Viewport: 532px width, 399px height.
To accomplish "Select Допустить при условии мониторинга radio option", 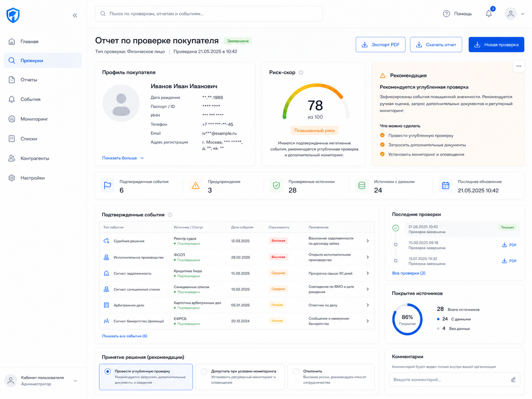I will point(204,371).
